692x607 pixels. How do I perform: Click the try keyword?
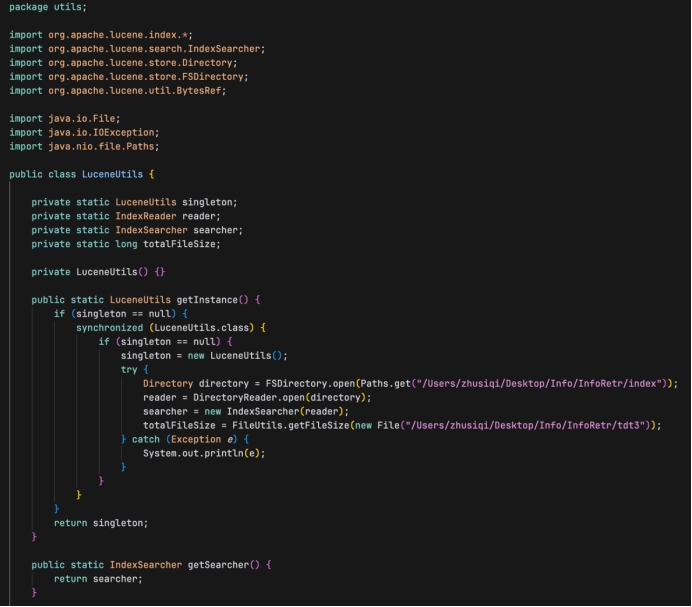click(129, 369)
